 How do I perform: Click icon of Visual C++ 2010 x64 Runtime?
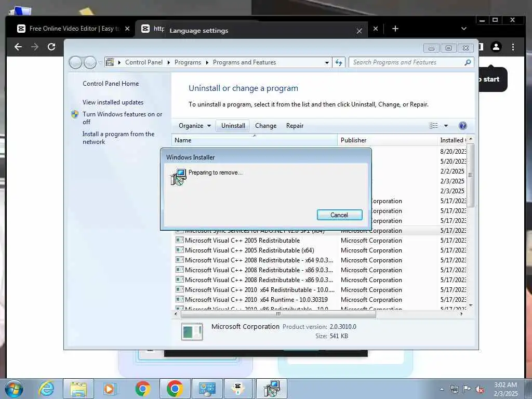[179, 300]
